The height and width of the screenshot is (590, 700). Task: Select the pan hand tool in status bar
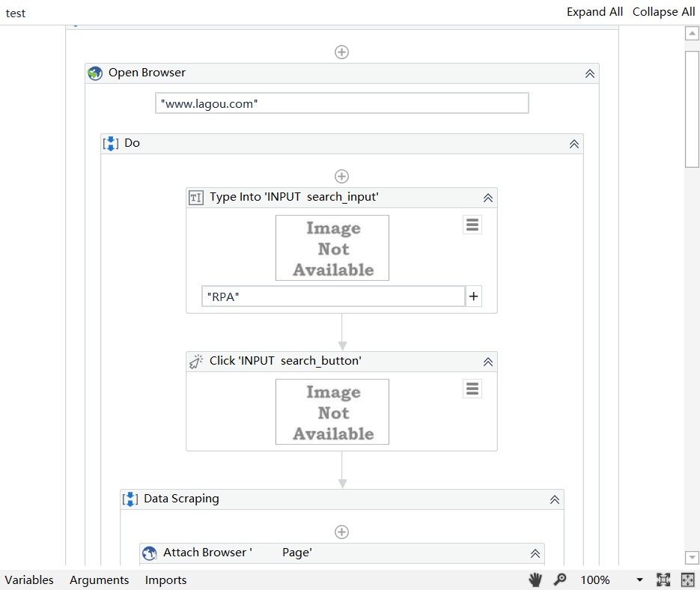(535, 580)
